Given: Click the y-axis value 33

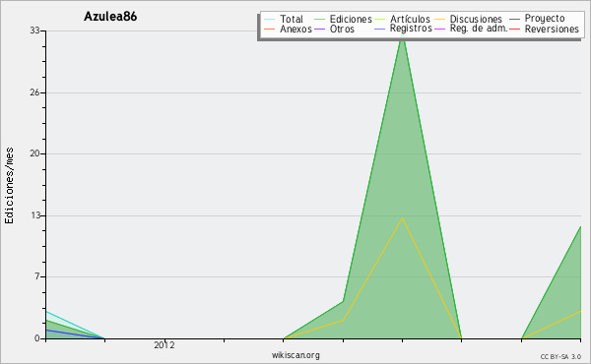Looking at the screenshot, I should pyautogui.click(x=35, y=30).
